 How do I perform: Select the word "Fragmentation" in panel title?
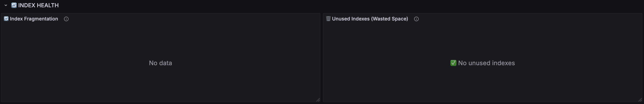[x=41, y=19]
